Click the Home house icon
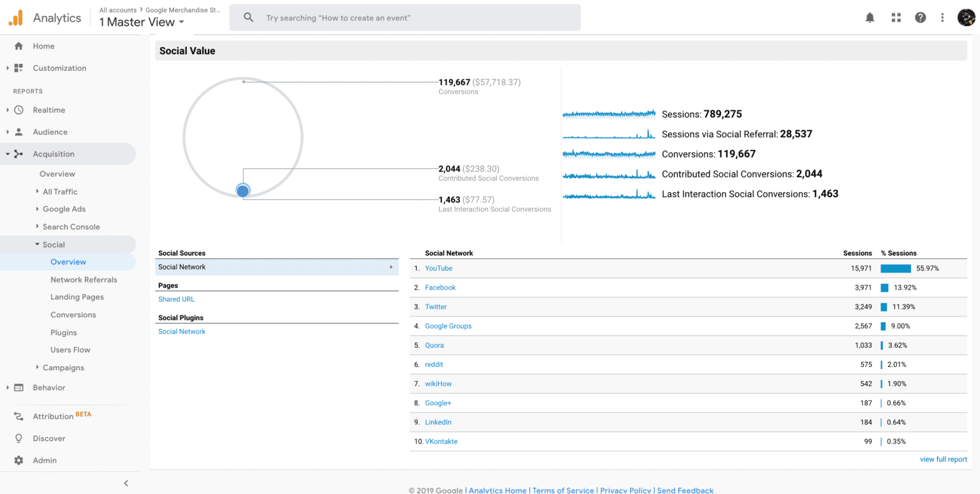 click(19, 46)
